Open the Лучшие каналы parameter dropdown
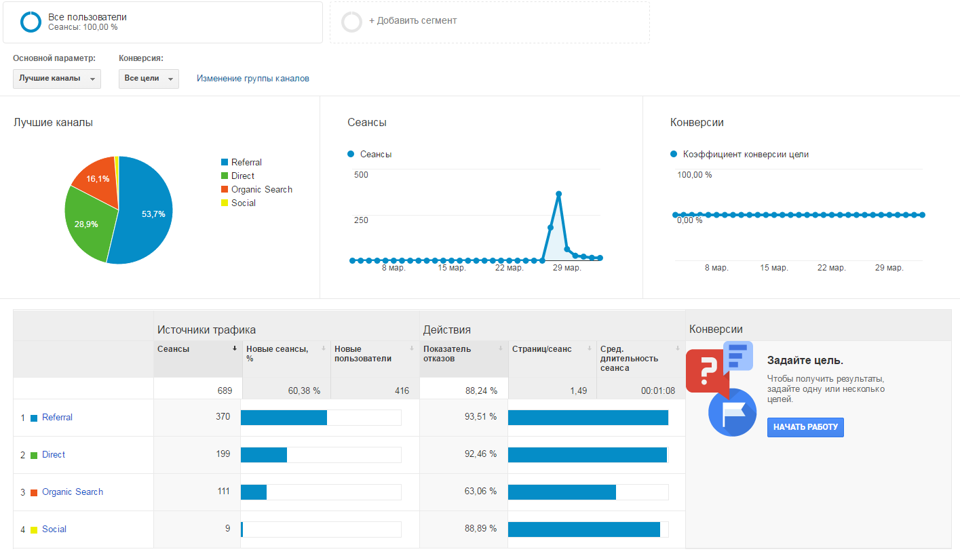 pos(57,79)
